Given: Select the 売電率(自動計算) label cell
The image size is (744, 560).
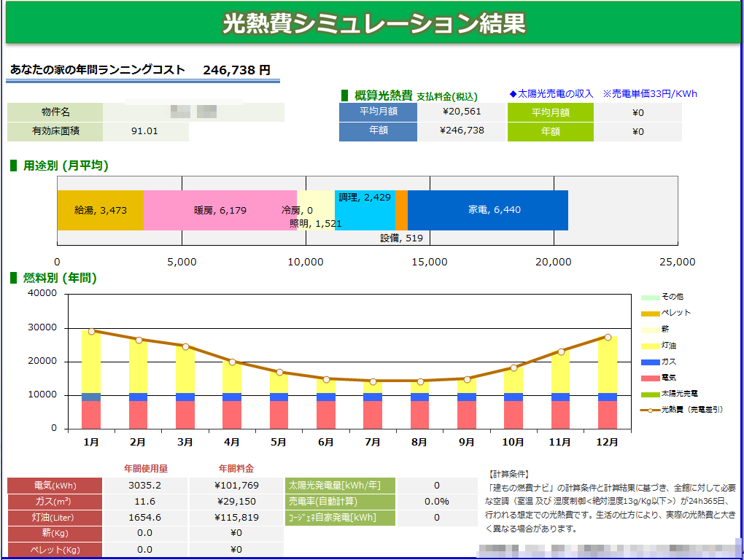Looking at the screenshot, I should pos(341,502).
